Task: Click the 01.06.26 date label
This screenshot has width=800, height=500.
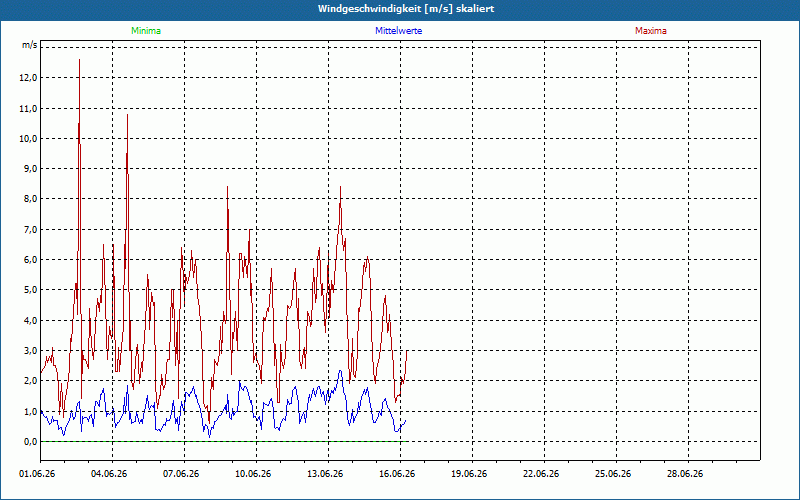Action: 37,474
